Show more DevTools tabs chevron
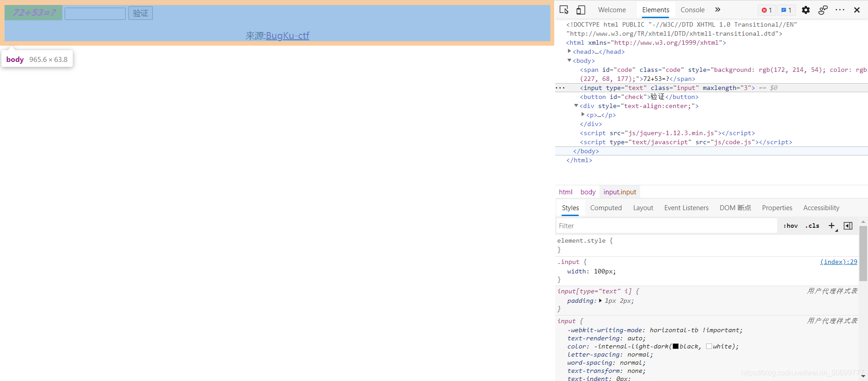The width and height of the screenshot is (868, 381). (717, 9)
